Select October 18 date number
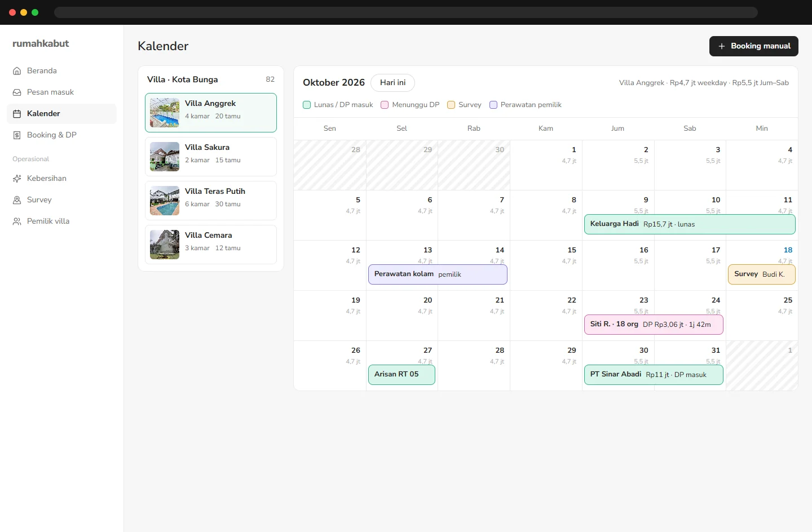The width and height of the screenshot is (812, 532). click(x=788, y=250)
